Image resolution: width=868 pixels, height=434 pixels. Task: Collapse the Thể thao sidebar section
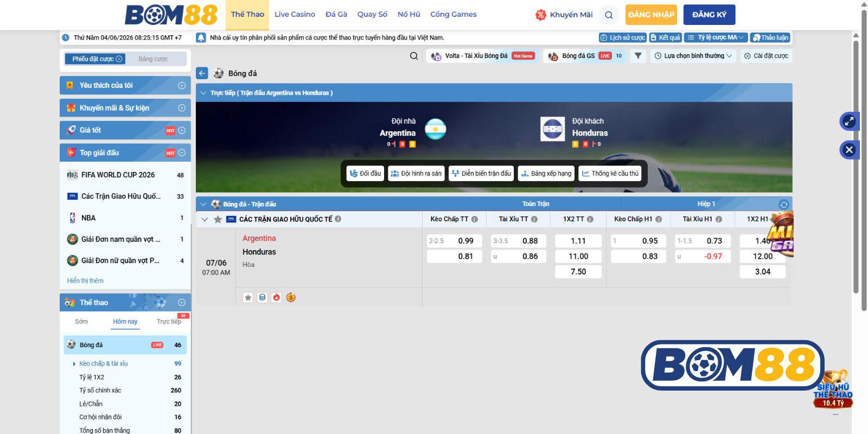182,302
